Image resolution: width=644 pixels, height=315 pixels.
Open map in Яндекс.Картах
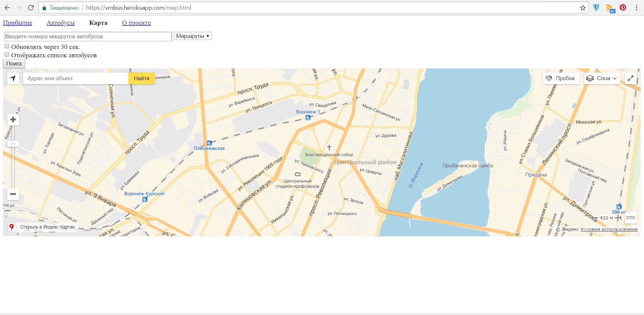point(48,227)
